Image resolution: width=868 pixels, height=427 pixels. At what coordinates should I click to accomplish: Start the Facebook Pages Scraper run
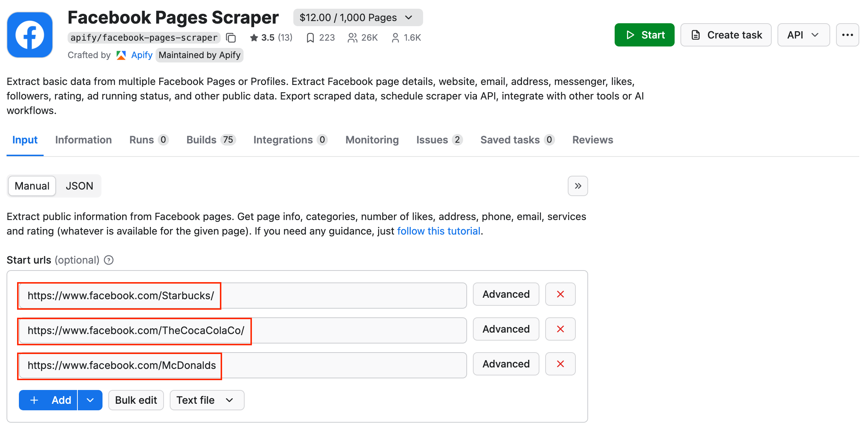(644, 35)
